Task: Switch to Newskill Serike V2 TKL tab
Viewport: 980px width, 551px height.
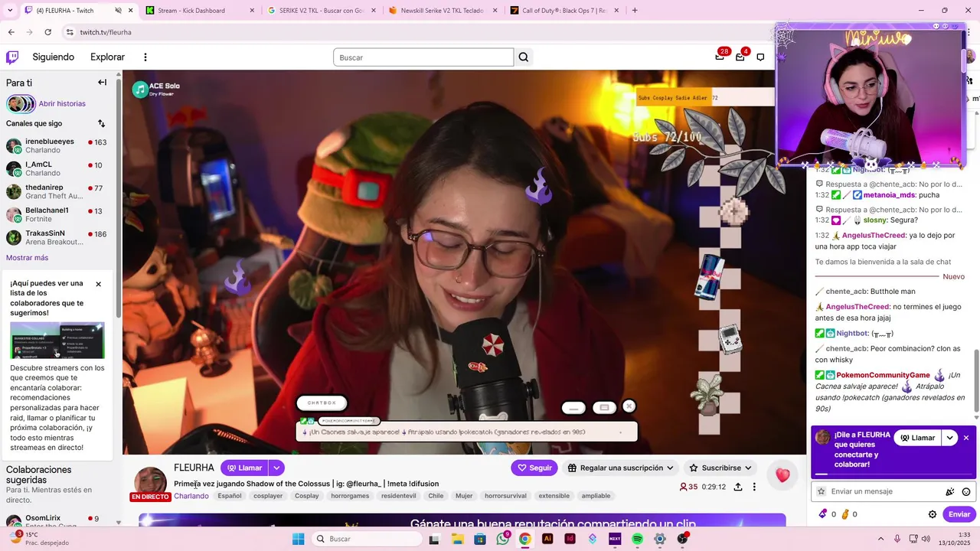Action: click(442, 11)
